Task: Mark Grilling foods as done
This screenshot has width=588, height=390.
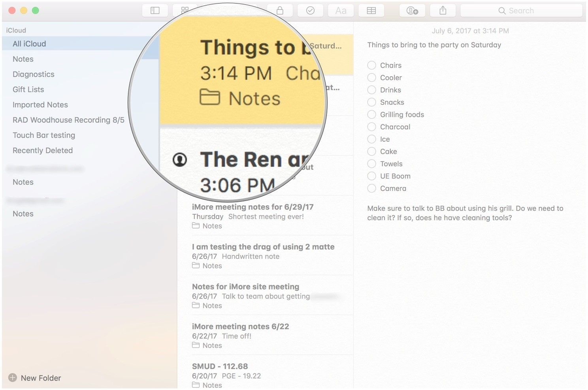Action: click(x=371, y=115)
